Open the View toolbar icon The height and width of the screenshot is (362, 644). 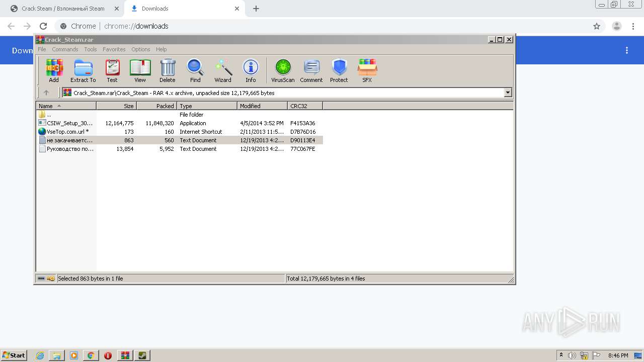pyautogui.click(x=140, y=70)
